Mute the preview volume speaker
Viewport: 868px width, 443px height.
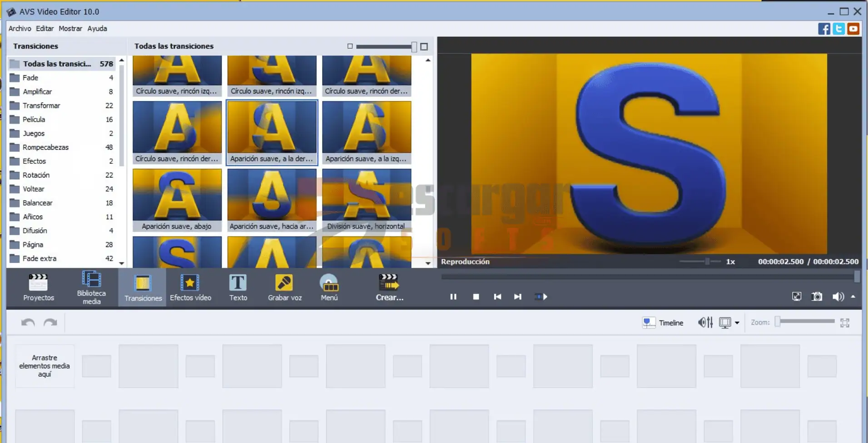pos(838,297)
